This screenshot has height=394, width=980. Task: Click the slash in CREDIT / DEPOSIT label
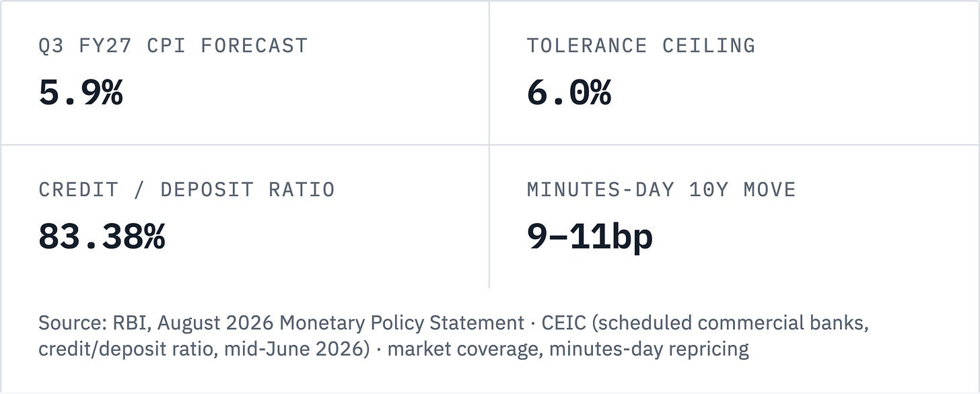(x=139, y=189)
